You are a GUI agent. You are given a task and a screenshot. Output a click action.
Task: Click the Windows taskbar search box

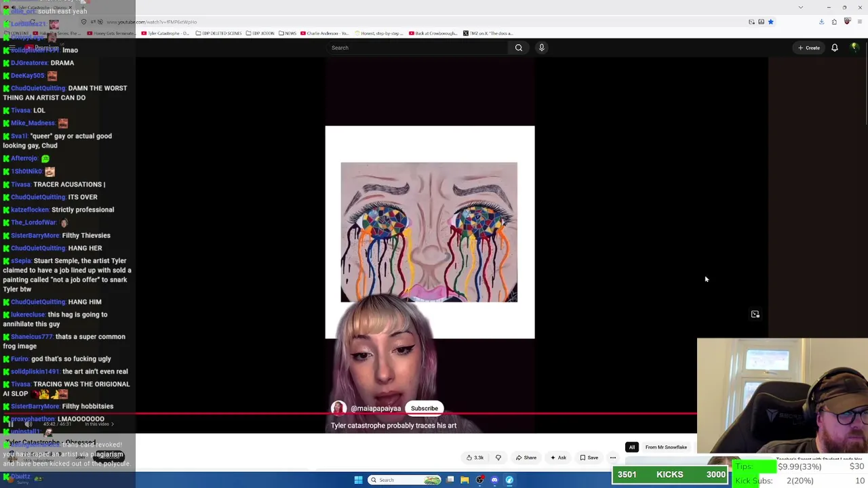(x=404, y=480)
